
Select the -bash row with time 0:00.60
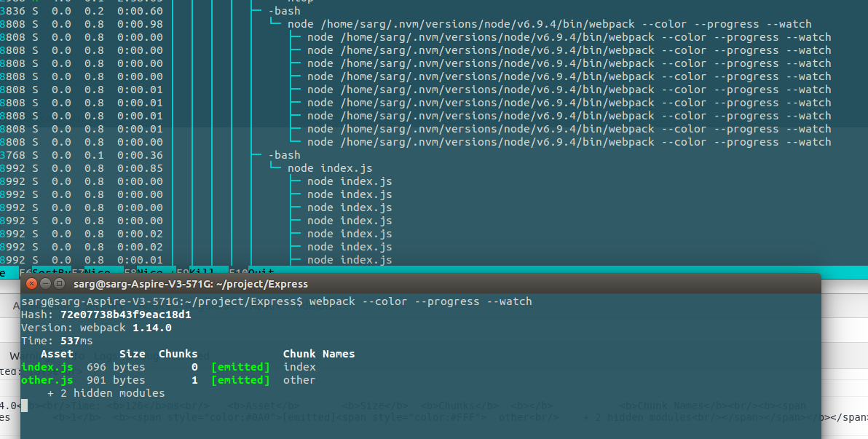tap(434, 11)
